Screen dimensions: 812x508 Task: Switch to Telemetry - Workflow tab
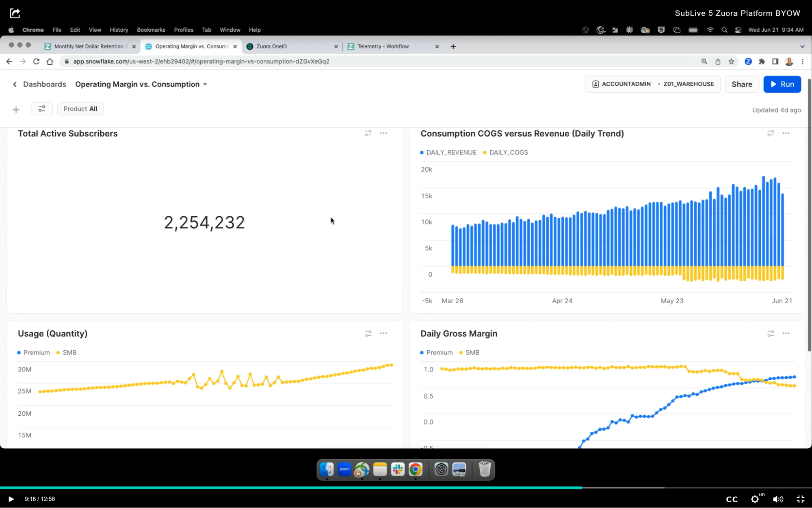[x=383, y=46]
